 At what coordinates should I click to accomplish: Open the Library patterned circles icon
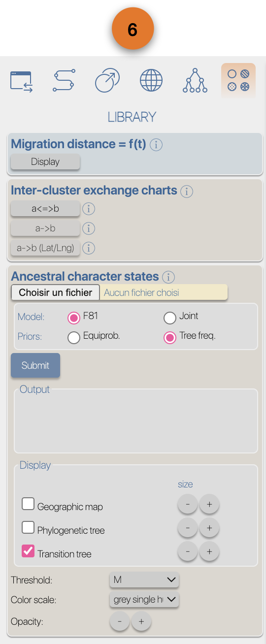point(238,81)
